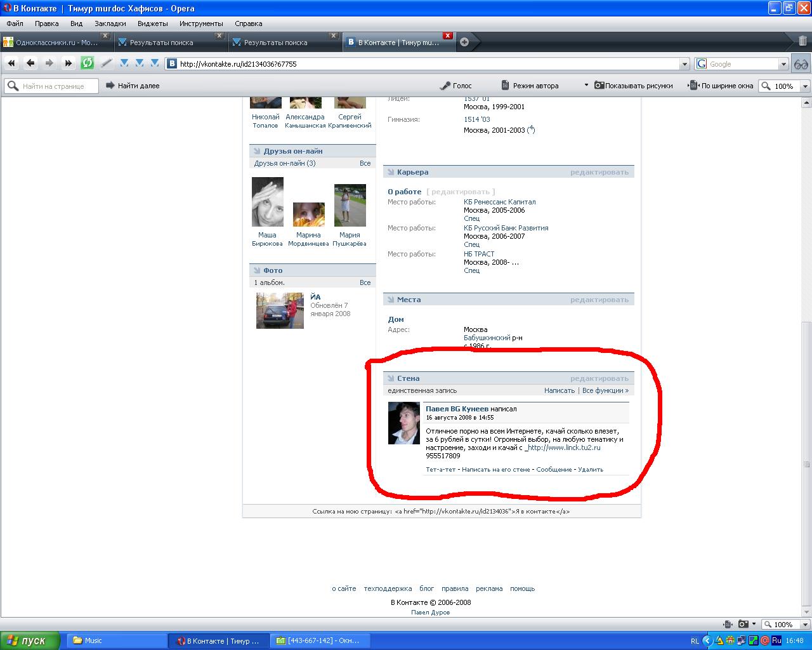
Task: Open the Google search engine dropdown
Action: pos(783,64)
